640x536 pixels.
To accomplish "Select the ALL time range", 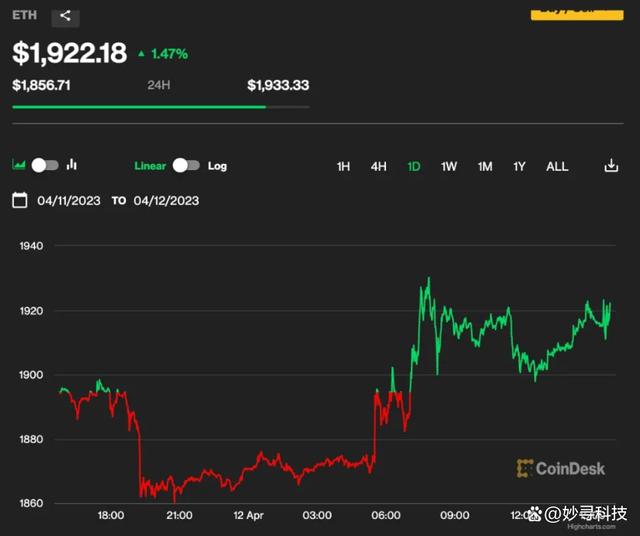I will pyautogui.click(x=557, y=166).
